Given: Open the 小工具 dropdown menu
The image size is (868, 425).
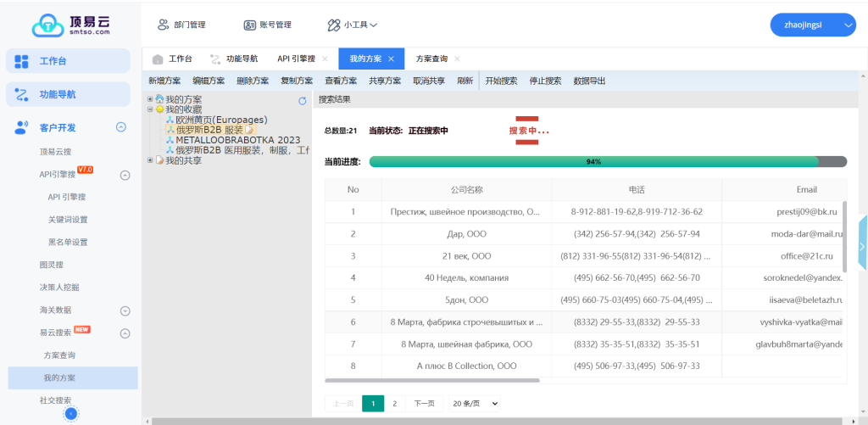Looking at the screenshot, I should click(353, 25).
